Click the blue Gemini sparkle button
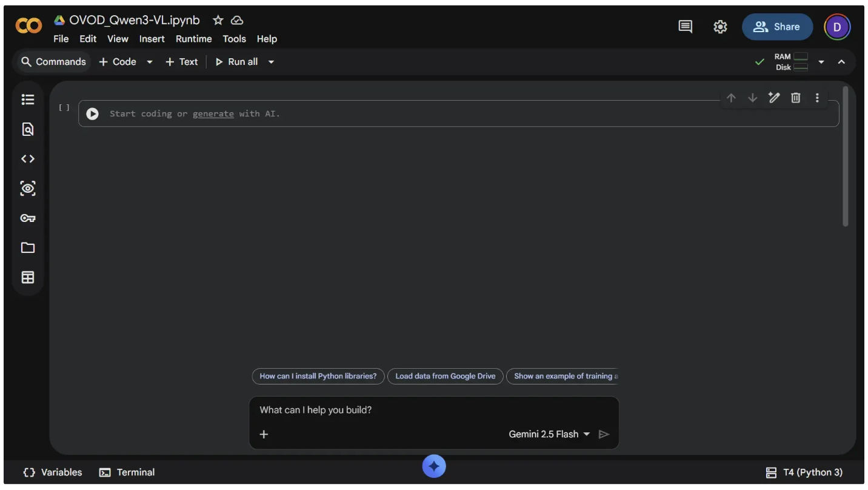This screenshot has width=868, height=490. [x=434, y=466]
